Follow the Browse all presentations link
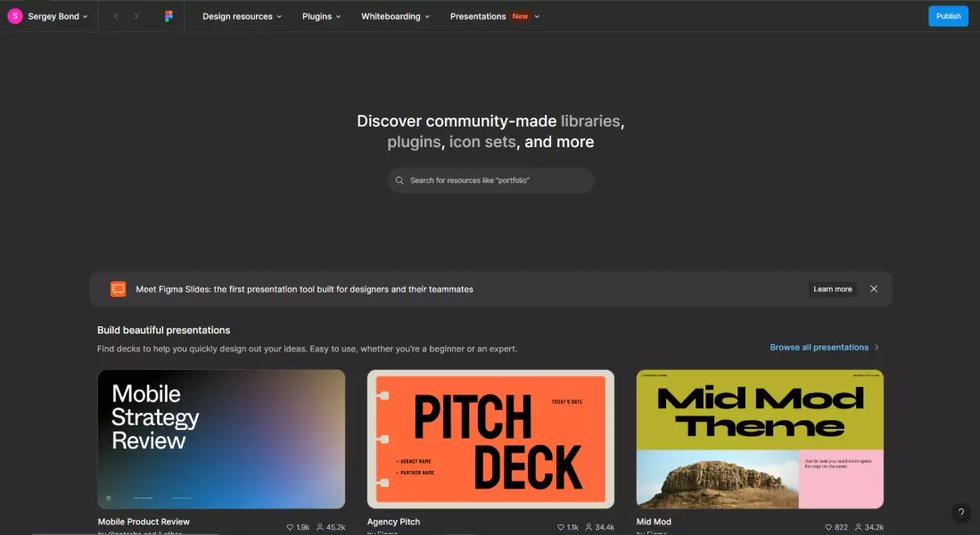980x535 pixels. point(819,348)
